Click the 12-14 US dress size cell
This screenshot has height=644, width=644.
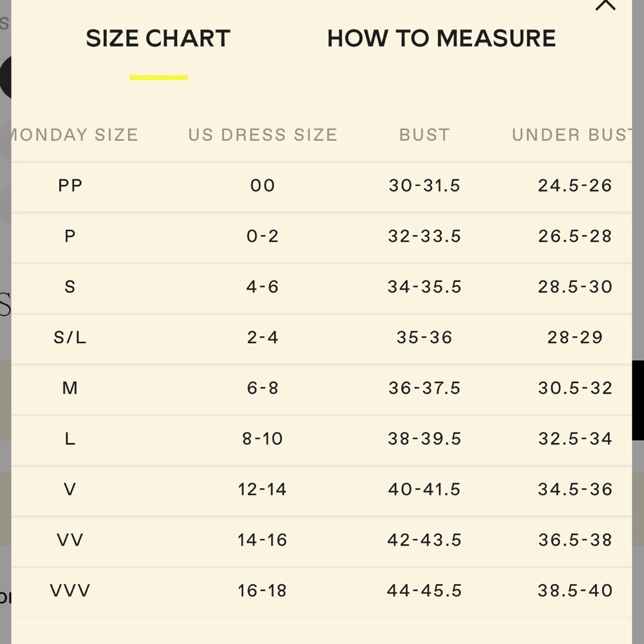tap(263, 489)
